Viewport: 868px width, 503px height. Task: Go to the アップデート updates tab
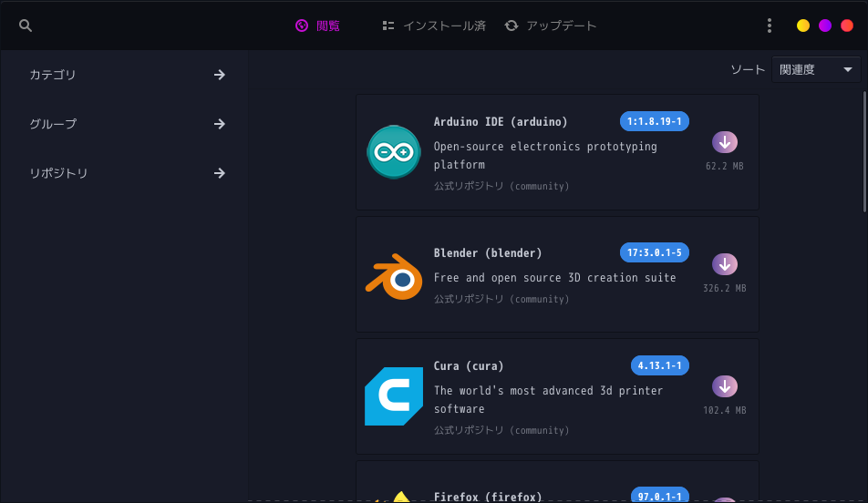(x=551, y=26)
